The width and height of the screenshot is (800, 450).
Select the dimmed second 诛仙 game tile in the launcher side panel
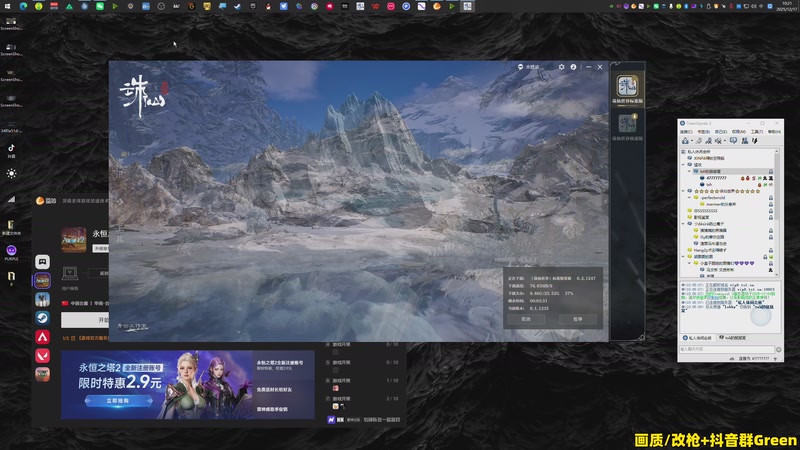pos(628,123)
